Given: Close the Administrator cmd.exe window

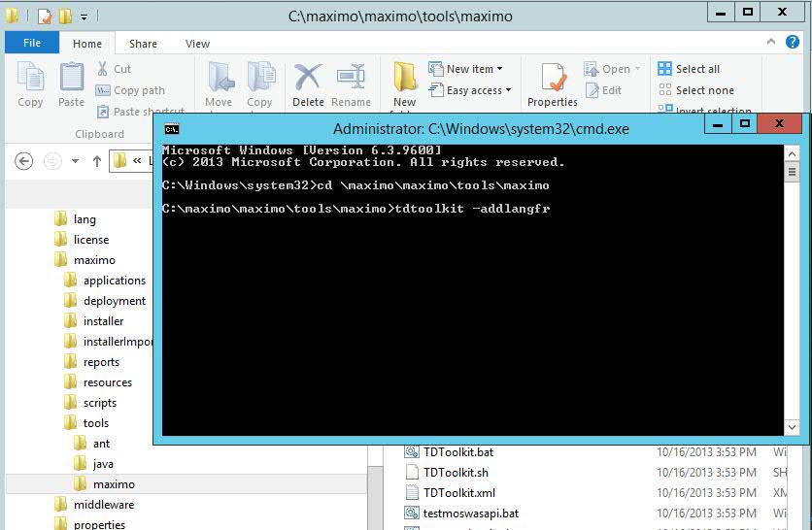Looking at the screenshot, I should pyautogui.click(x=779, y=124).
